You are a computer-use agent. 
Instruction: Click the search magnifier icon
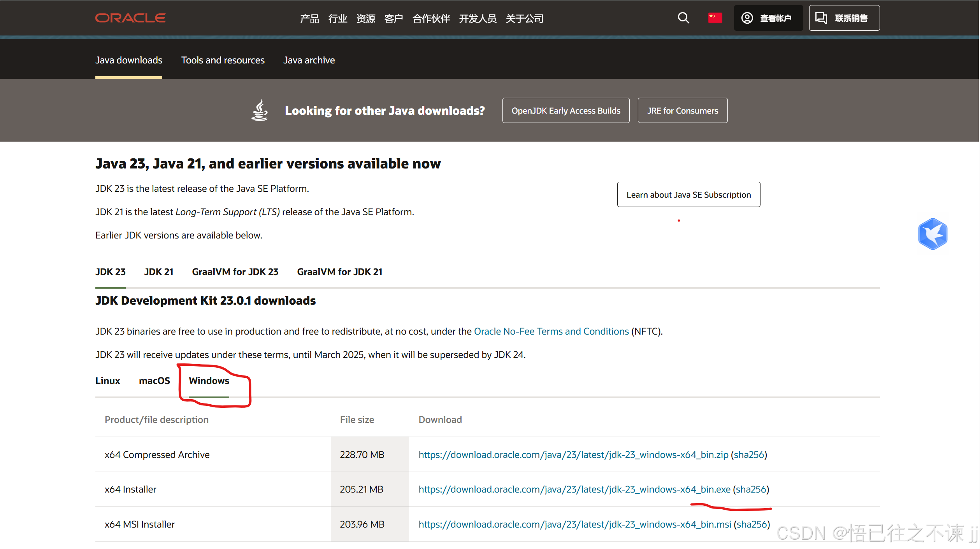(x=683, y=18)
